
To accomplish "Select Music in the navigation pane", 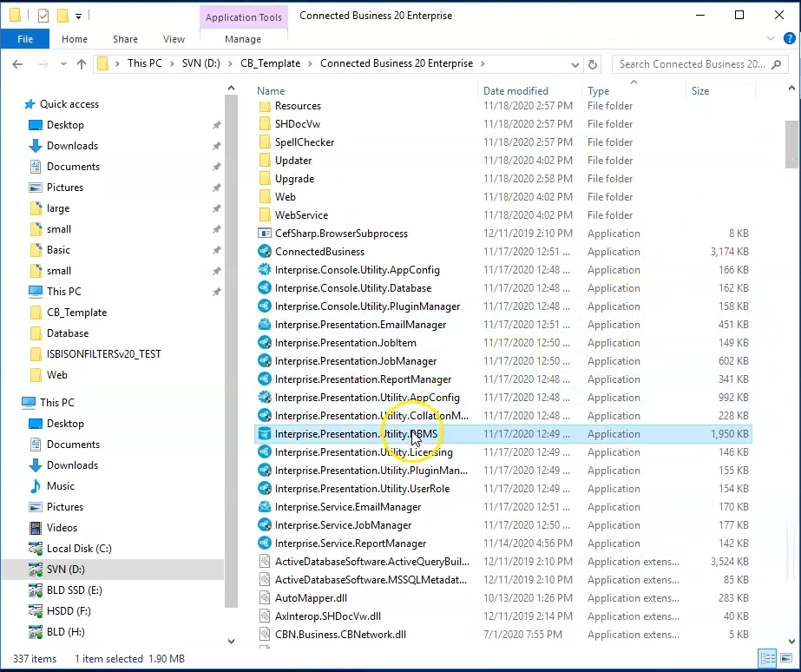I will (x=60, y=486).
